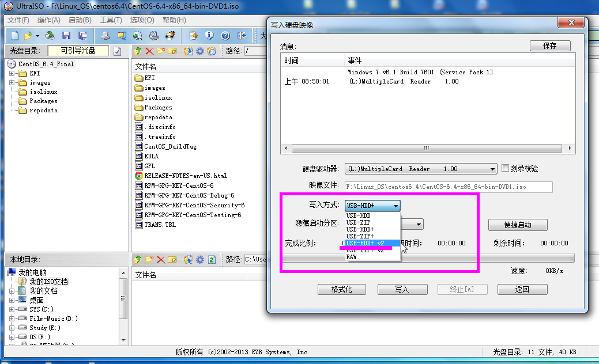Open the 工具(T) menu
This screenshot has height=364, width=599.
click(x=111, y=20)
